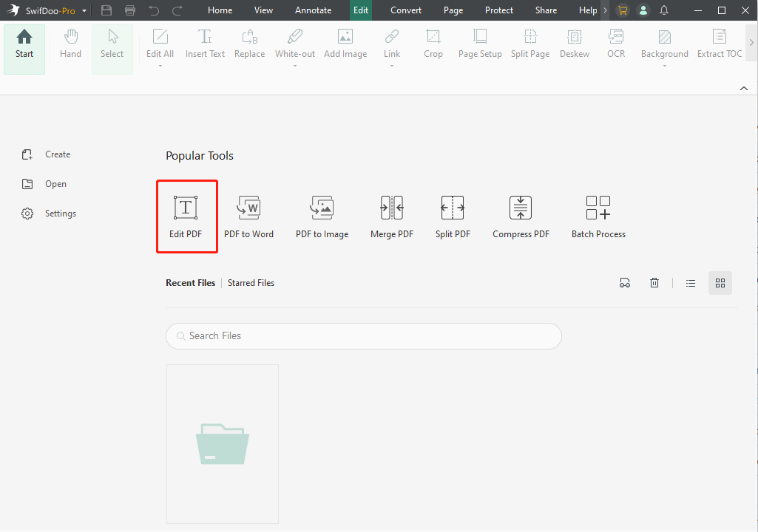This screenshot has height=532, width=758.
Task: Toggle the privacy glasses icon
Action: [x=625, y=283]
